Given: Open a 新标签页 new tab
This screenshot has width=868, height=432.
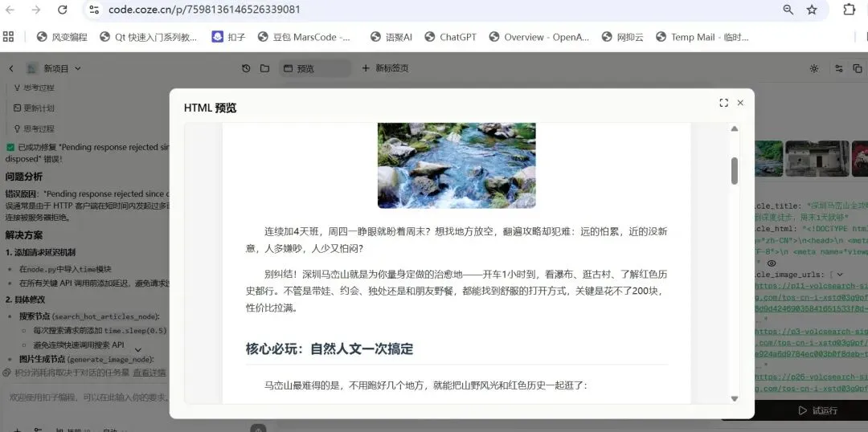Looking at the screenshot, I should pyautogui.click(x=385, y=68).
